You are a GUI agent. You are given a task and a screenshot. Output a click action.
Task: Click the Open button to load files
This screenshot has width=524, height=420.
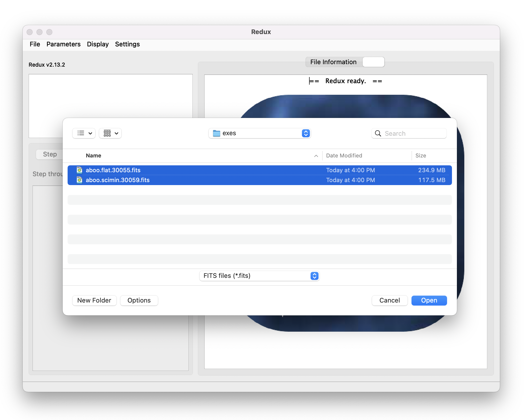[429, 300]
